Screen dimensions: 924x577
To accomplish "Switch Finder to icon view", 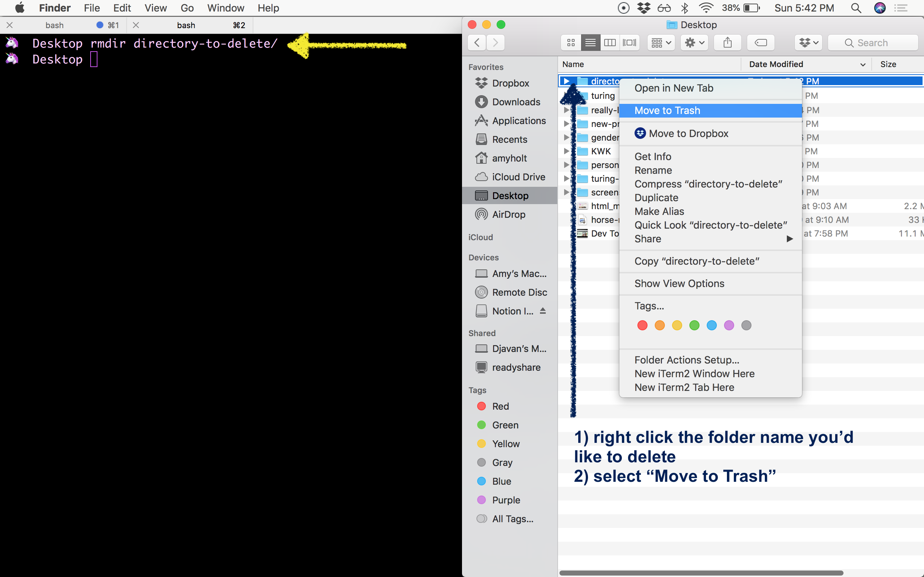I will tap(570, 42).
